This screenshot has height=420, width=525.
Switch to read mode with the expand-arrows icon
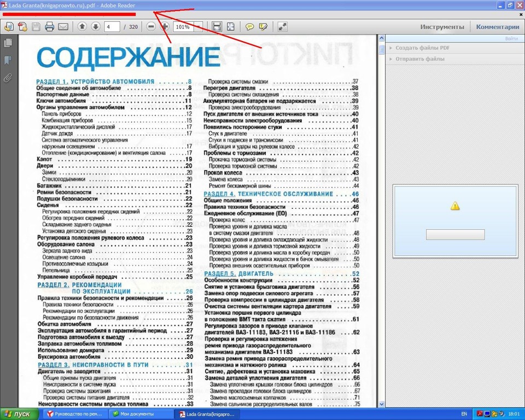(x=282, y=27)
